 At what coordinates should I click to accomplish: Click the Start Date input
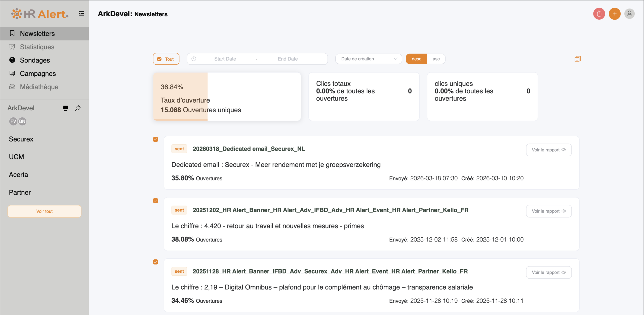225,59
